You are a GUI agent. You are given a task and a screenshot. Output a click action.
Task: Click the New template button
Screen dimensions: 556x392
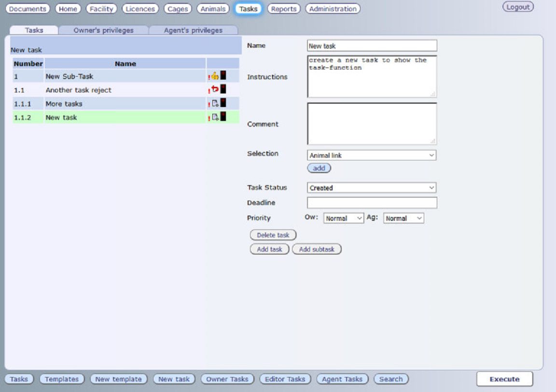pyautogui.click(x=118, y=379)
